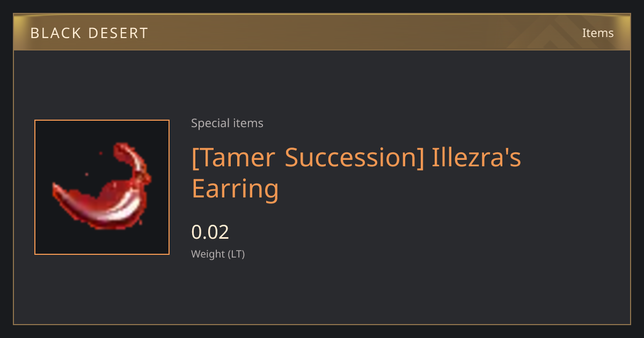This screenshot has width=644, height=338.
Task: Click the [Tamer Succession] title text
Action: 308,157
